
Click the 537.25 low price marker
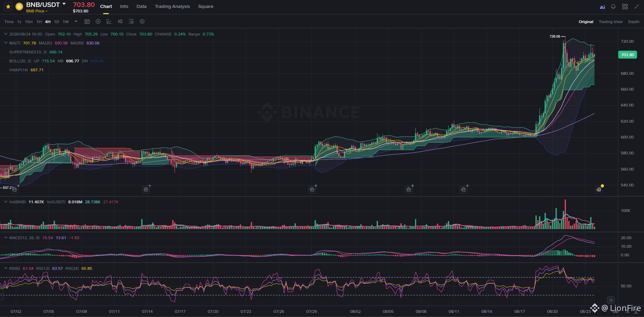click(x=8, y=188)
